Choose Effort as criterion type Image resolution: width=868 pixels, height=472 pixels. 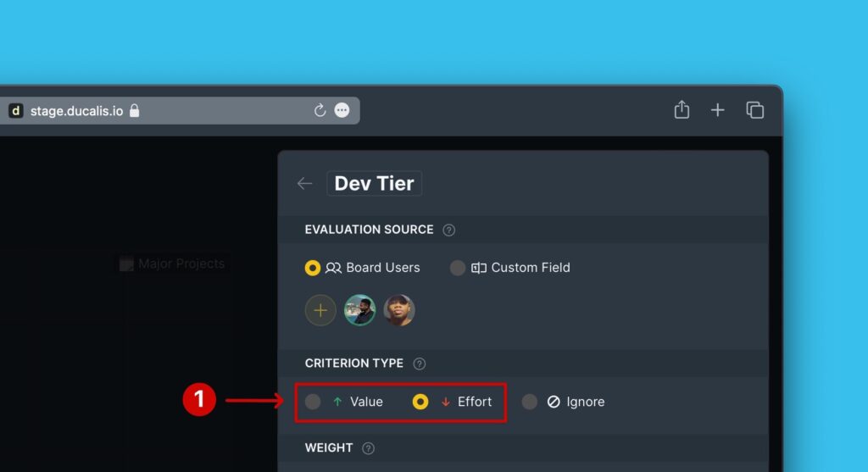(x=420, y=402)
